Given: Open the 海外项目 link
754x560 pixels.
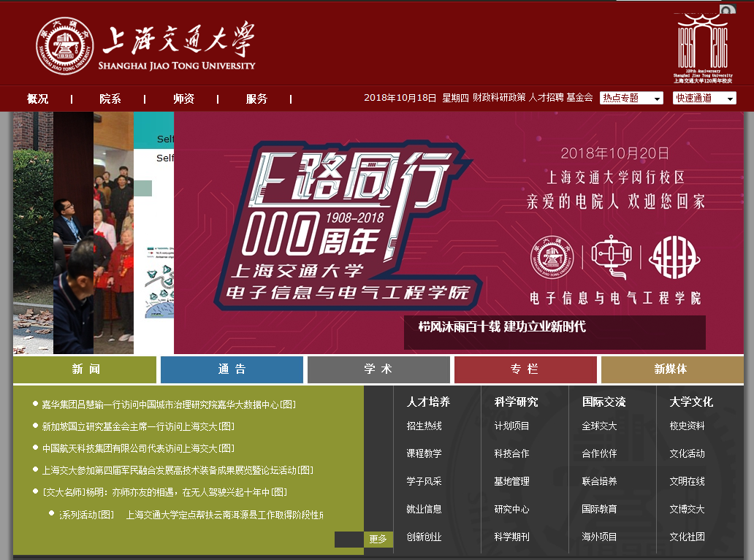Looking at the screenshot, I should [x=599, y=537].
